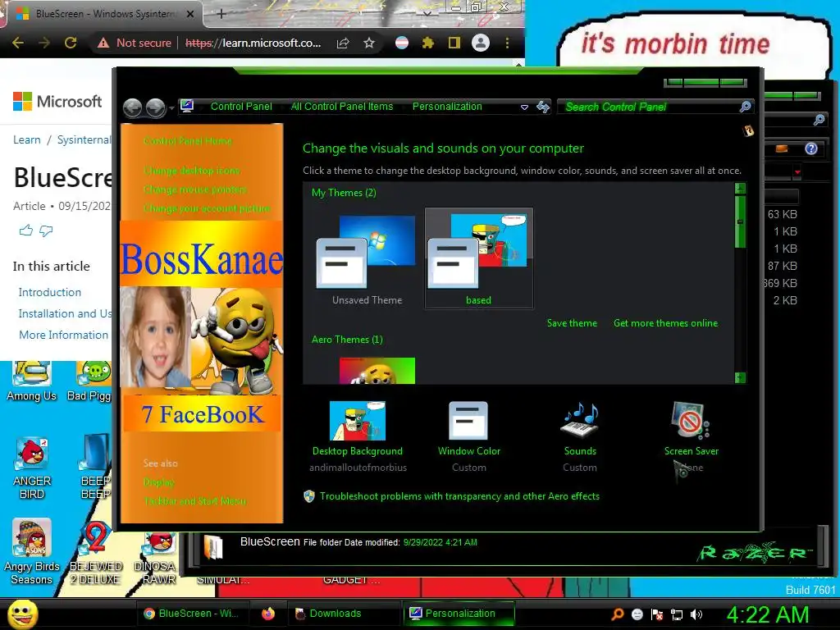Go forward in Personalization window
Viewport: 840px width, 630px height.
coord(155,107)
